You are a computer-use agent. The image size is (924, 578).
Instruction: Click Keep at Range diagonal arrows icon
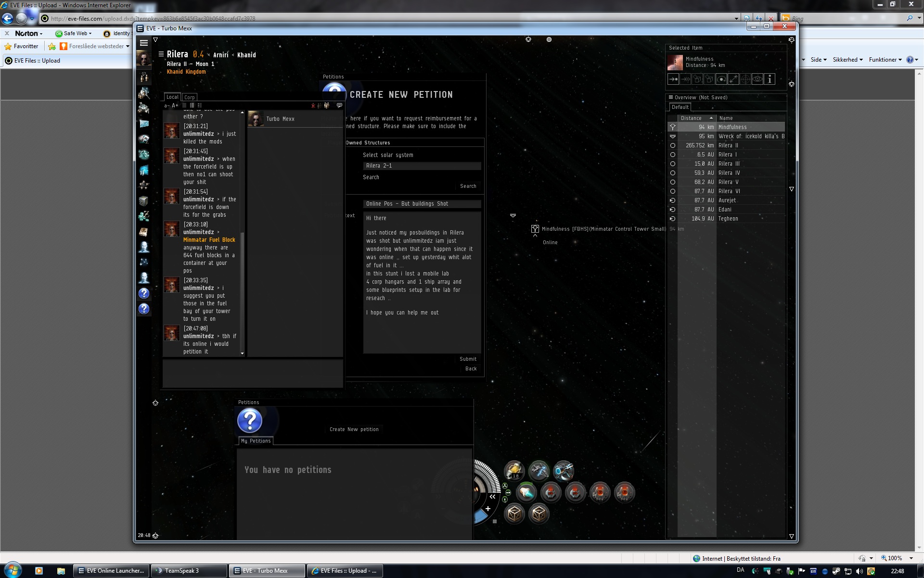[733, 79]
